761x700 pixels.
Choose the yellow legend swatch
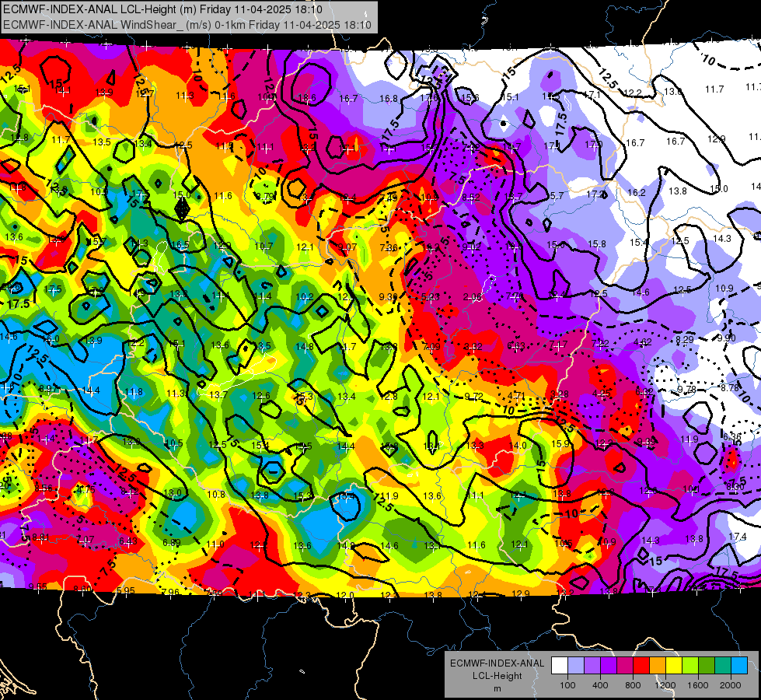click(x=674, y=666)
